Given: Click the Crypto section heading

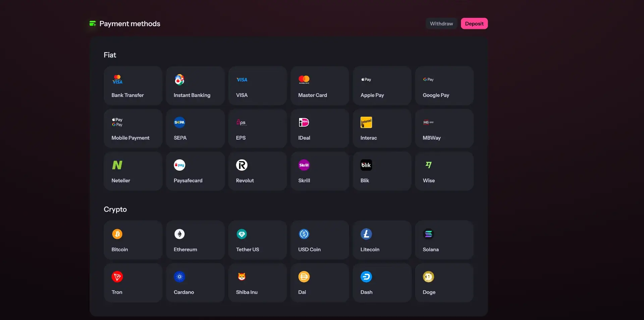Looking at the screenshot, I should (115, 209).
